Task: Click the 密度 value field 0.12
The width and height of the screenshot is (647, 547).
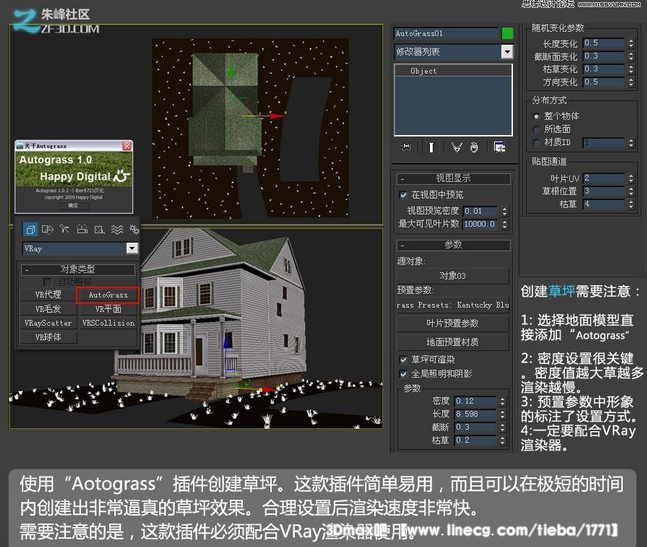Action: 475,401
